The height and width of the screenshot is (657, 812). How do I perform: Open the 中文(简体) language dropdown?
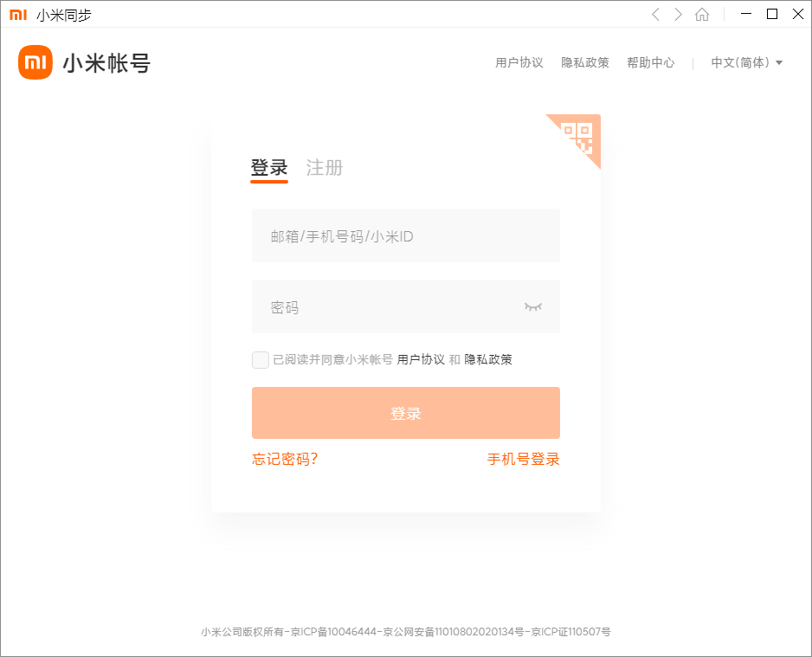tap(746, 62)
